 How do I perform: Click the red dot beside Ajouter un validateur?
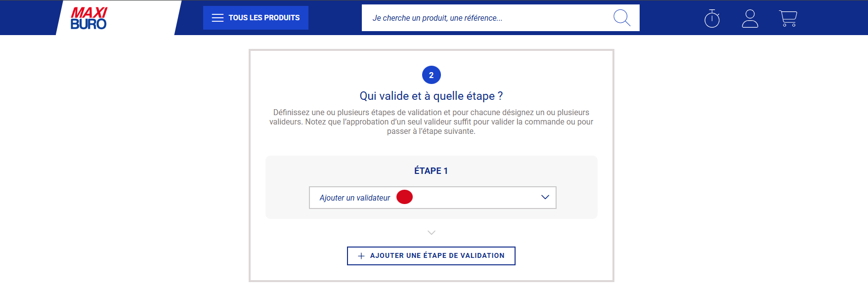(404, 197)
